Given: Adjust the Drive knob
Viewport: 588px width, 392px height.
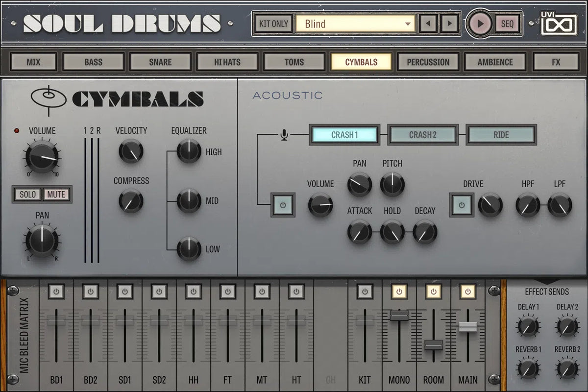Looking at the screenshot, I should [490, 205].
